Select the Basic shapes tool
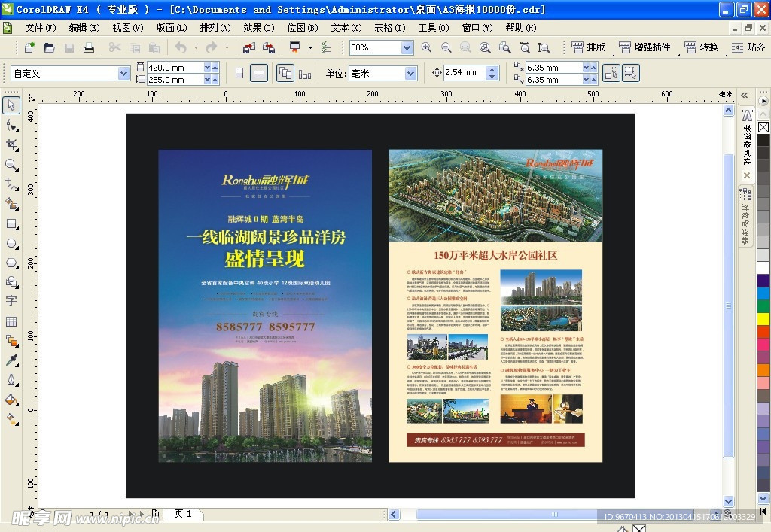This screenshot has width=771, height=532. pyautogui.click(x=11, y=282)
